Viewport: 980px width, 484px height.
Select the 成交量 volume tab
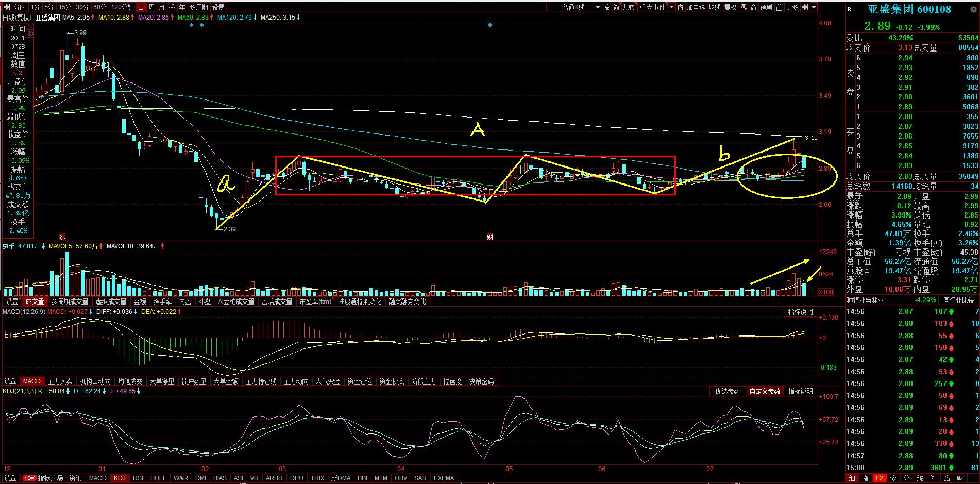(35, 302)
